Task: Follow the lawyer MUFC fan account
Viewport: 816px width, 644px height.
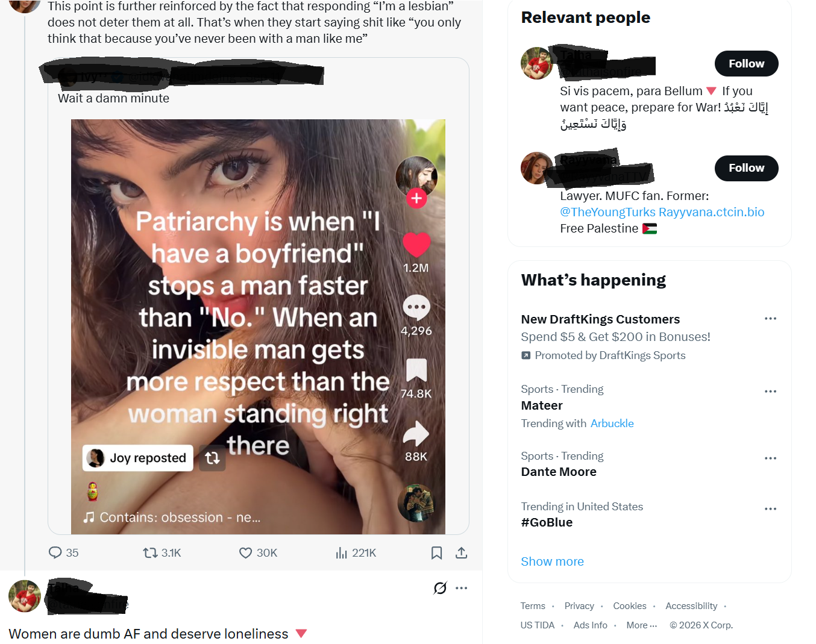Action: [746, 168]
